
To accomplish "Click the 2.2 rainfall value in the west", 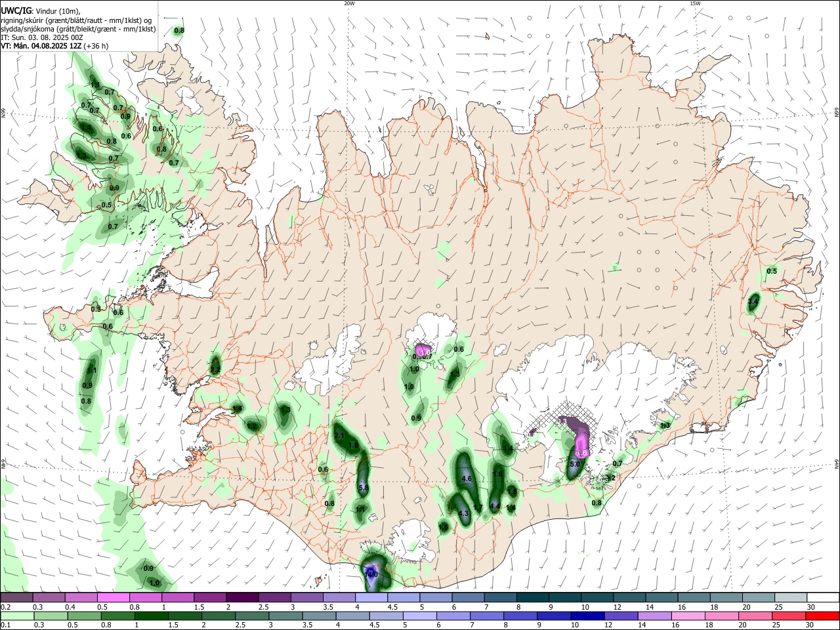I will pos(215,370).
